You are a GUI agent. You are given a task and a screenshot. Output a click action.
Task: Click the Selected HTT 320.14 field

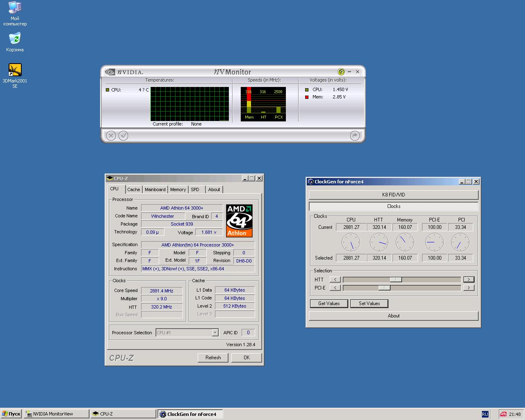pyautogui.click(x=379, y=258)
